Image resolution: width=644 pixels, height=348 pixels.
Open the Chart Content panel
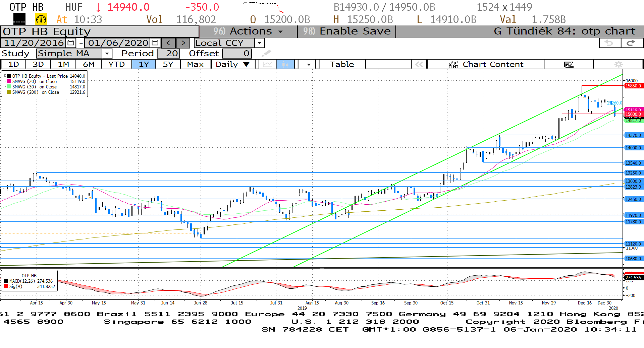[x=486, y=64]
